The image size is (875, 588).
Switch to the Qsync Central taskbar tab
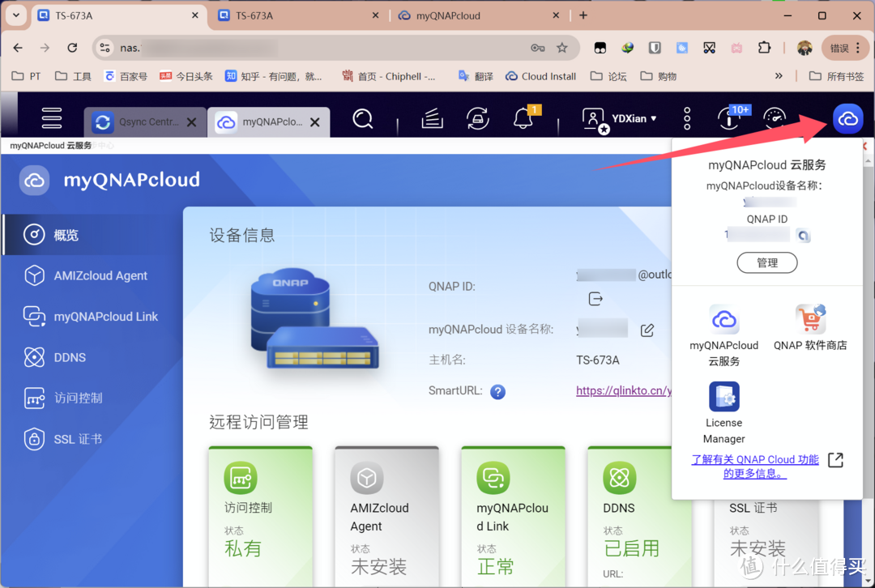(138, 122)
